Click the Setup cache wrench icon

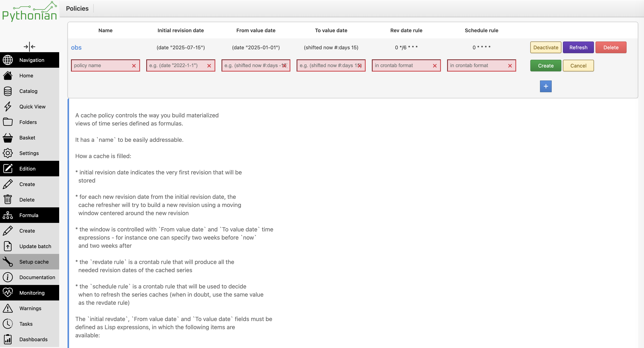pyautogui.click(x=8, y=261)
